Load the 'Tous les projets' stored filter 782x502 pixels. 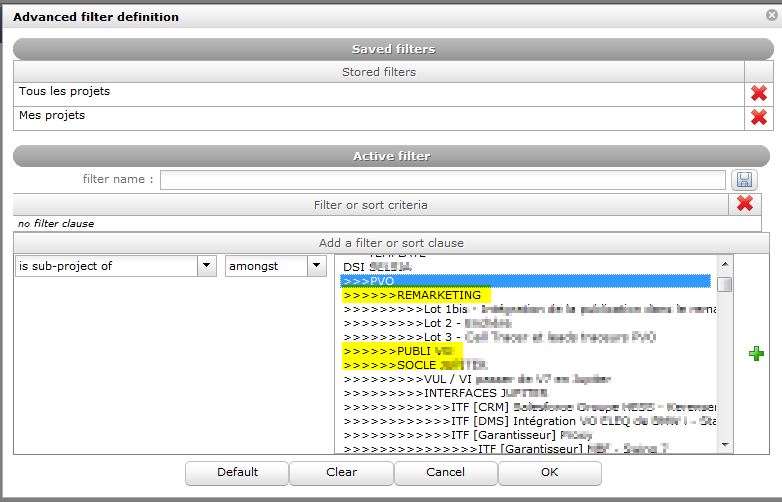65,92
